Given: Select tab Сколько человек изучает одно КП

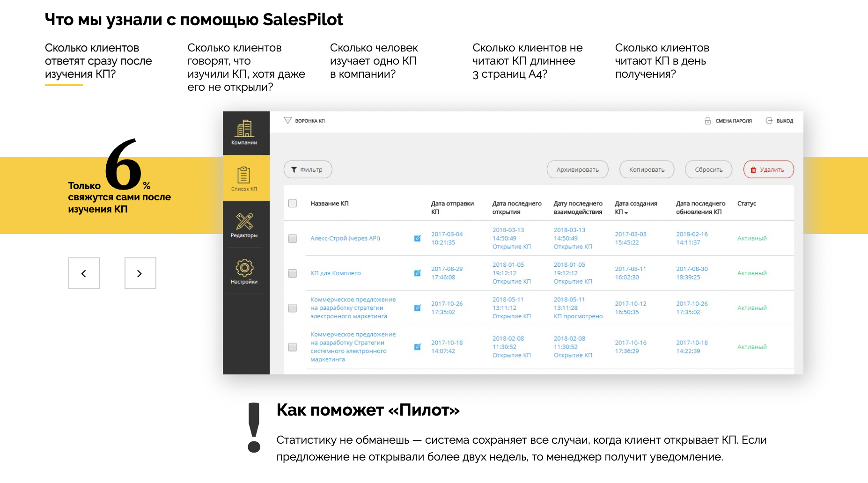Looking at the screenshot, I should (x=374, y=61).
